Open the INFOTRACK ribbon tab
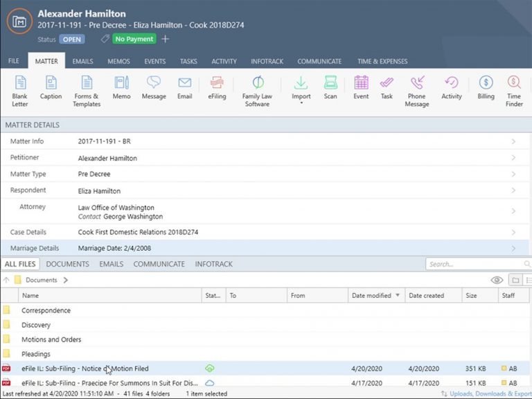Screen dimensions: 532x399 pyautogui.click(x=267, y=62)
